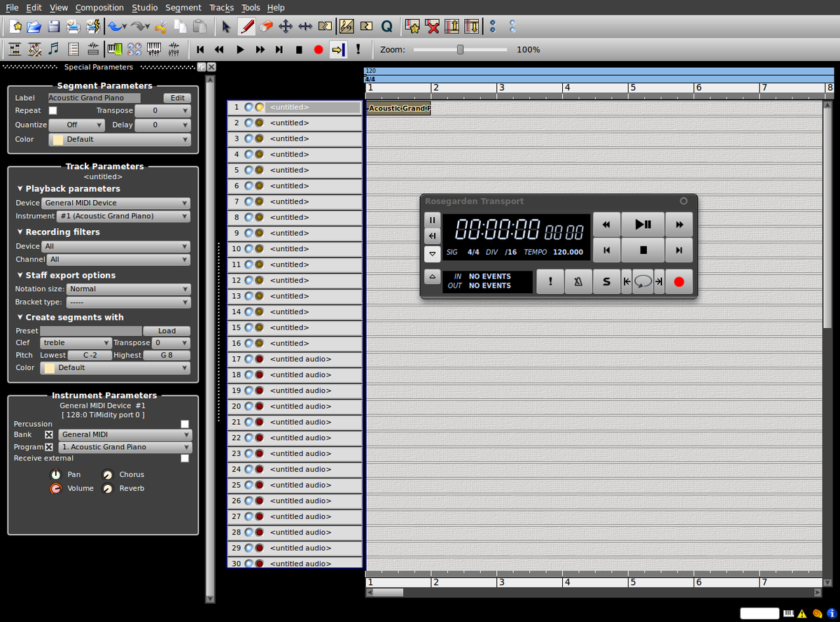Enable looping on the transport
The height and width of the screenshot is (622, 840).
643,281
